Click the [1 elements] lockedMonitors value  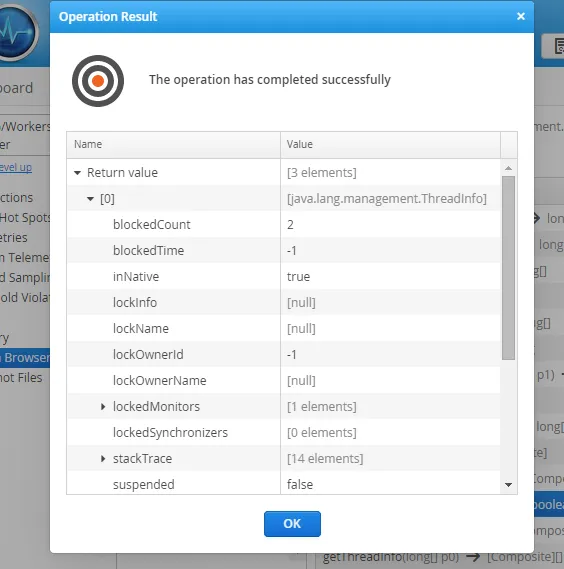coord(322,407)
